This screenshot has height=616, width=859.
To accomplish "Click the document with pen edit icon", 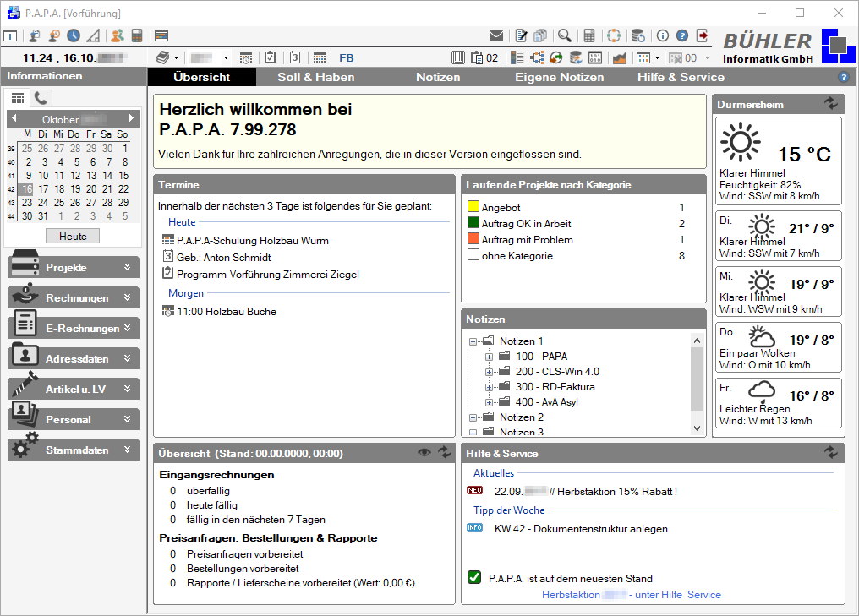I will [x=521, y=35].
